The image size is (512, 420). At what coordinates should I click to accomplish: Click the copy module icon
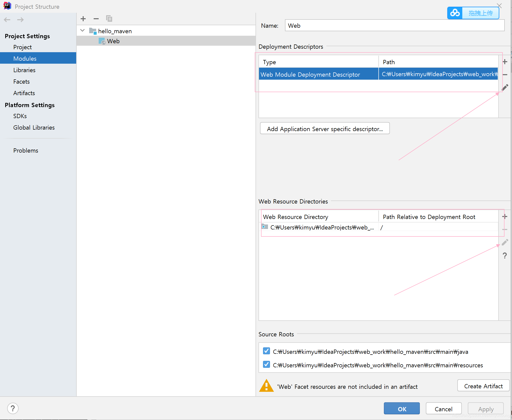pyautogui.click(x=109, y=19)
